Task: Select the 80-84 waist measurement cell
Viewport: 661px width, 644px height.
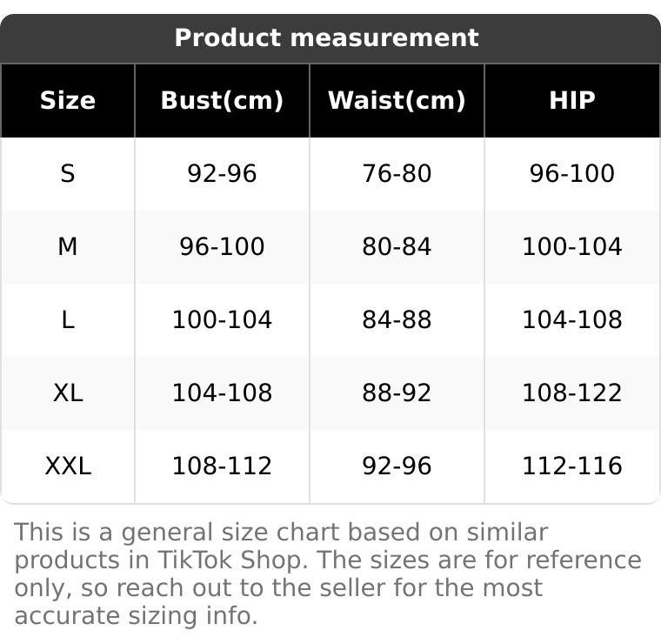Action: coord(397,247)
